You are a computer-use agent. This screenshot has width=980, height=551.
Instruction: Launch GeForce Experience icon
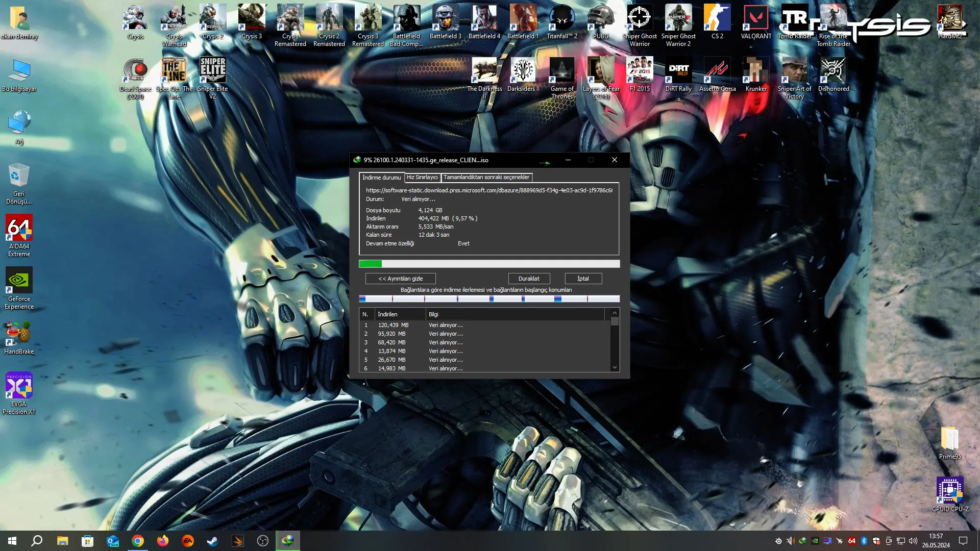(x=19, y=288)
